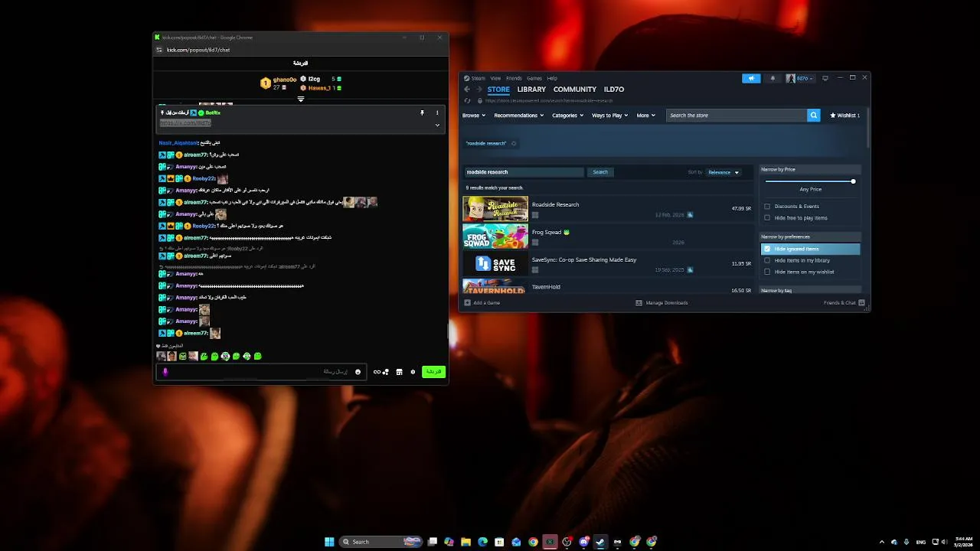Viewport: 980px width, 551px height.
Task: Open Manage Downloads in Steam
Action: coord(661,302)
